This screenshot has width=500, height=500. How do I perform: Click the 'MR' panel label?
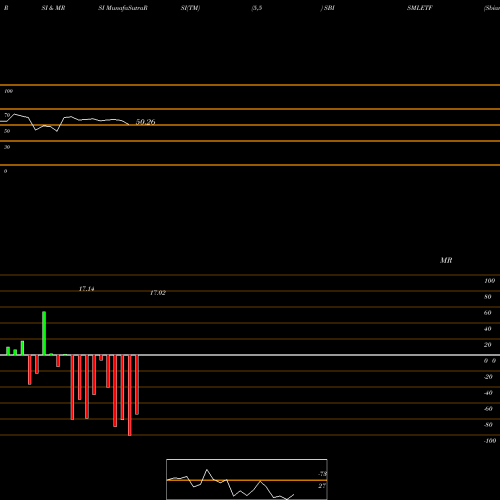point(446,260)
